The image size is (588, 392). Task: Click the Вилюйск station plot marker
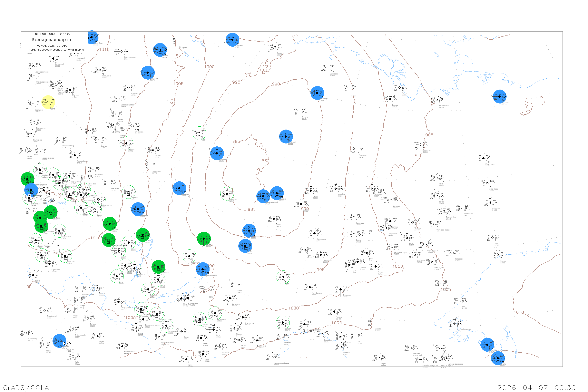point(336,189)
